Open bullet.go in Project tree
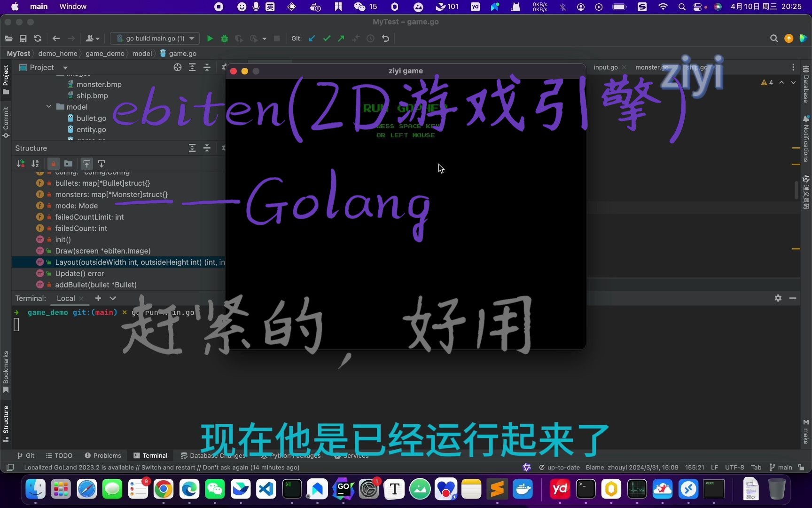 pyautogui.click(x=91, y=118)
